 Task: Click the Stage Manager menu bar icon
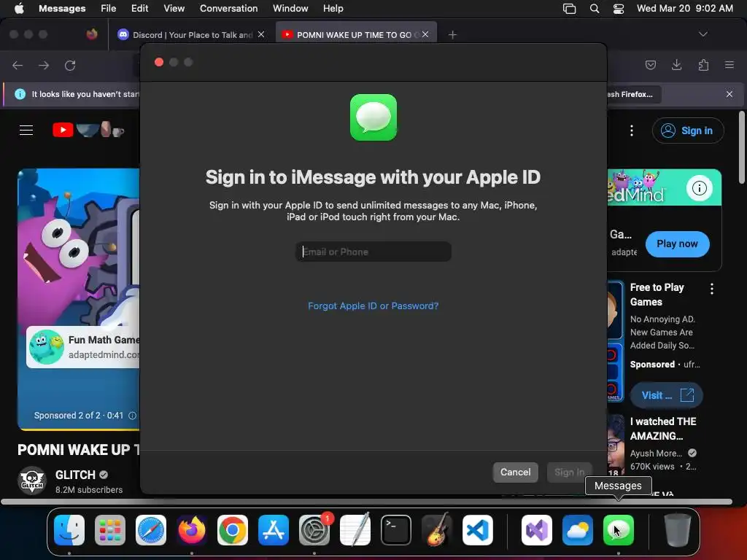(569, 8)
